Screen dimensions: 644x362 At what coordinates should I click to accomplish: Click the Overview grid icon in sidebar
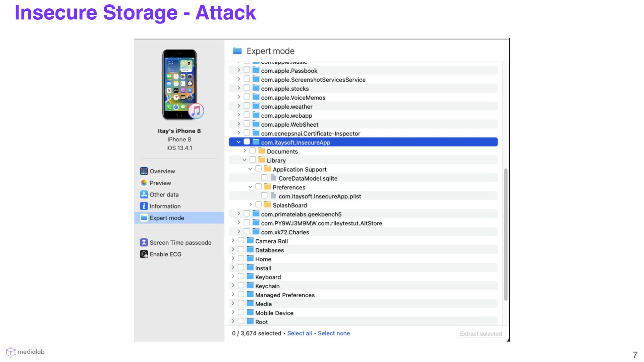coord(144,171)
